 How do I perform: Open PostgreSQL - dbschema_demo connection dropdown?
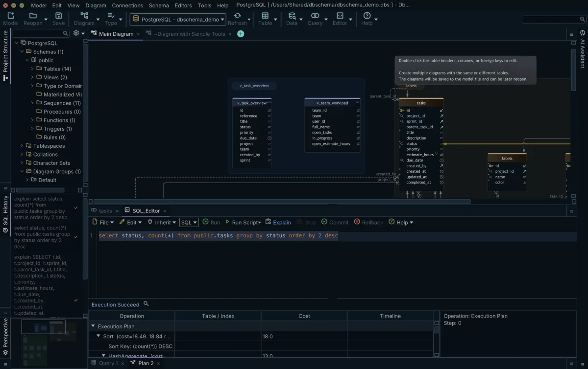pyautogui.click(x=178, y=20)
